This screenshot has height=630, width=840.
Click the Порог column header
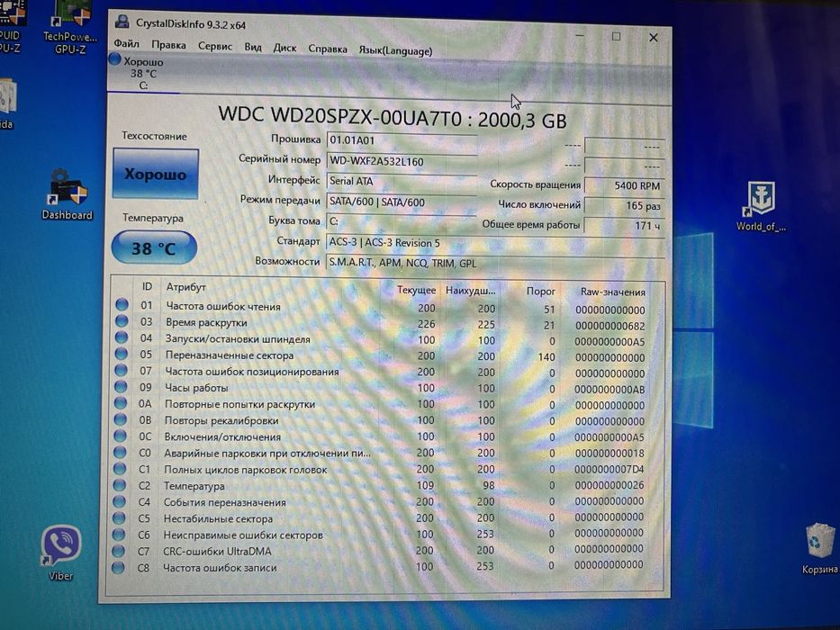(x=540, y=291)
